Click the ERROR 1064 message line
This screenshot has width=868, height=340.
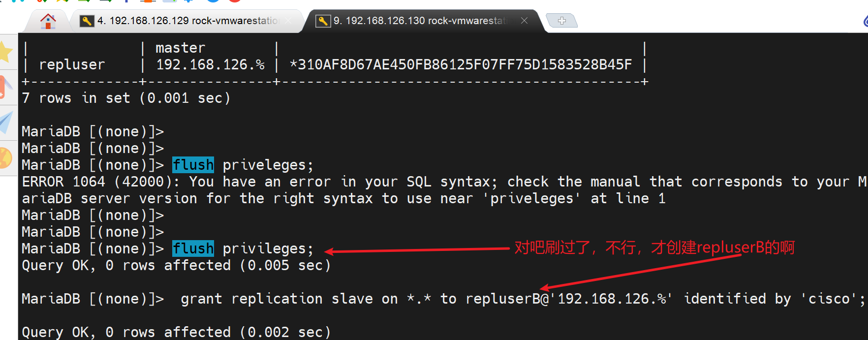click(x=344, y=182)
